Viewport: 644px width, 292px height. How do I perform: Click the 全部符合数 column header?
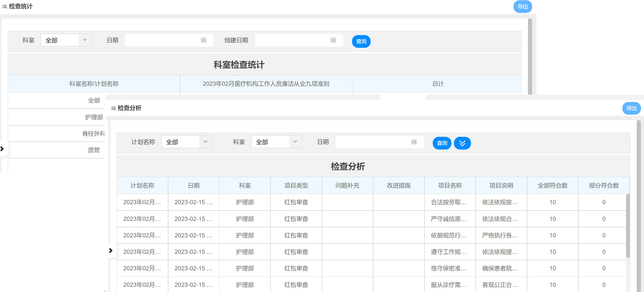tap(552, 186)
